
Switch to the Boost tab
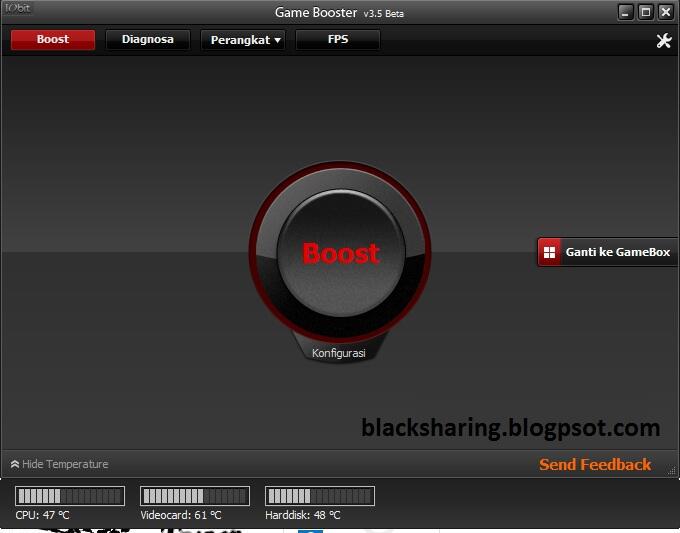[53, 39]
